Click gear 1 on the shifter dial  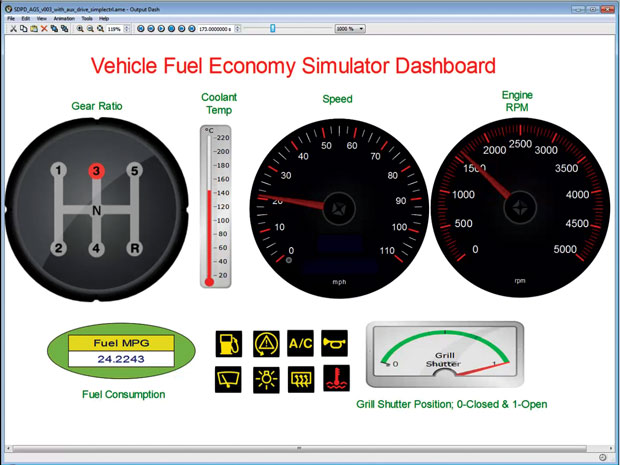[x=59, y=171]
